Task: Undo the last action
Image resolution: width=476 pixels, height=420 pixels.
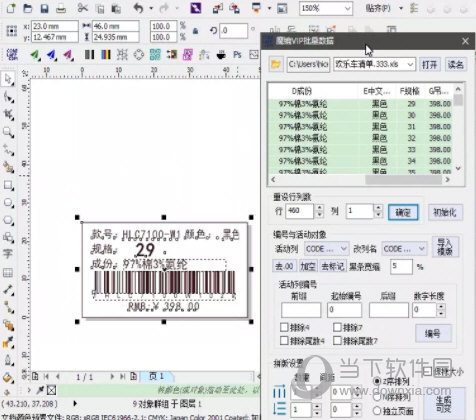Action: (138, 8)
